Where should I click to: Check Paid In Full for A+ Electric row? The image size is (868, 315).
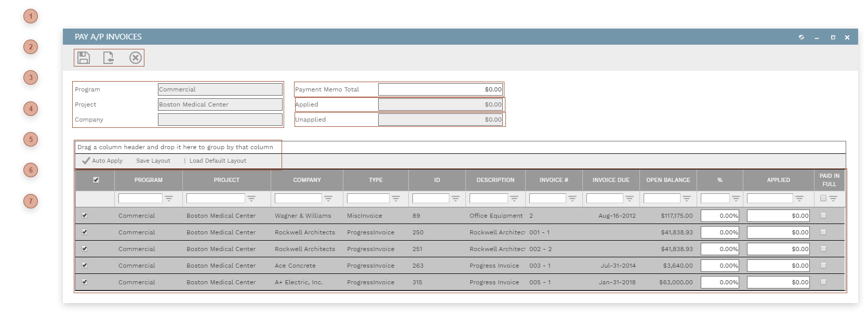pyautogui.click(x=823, y=282)
